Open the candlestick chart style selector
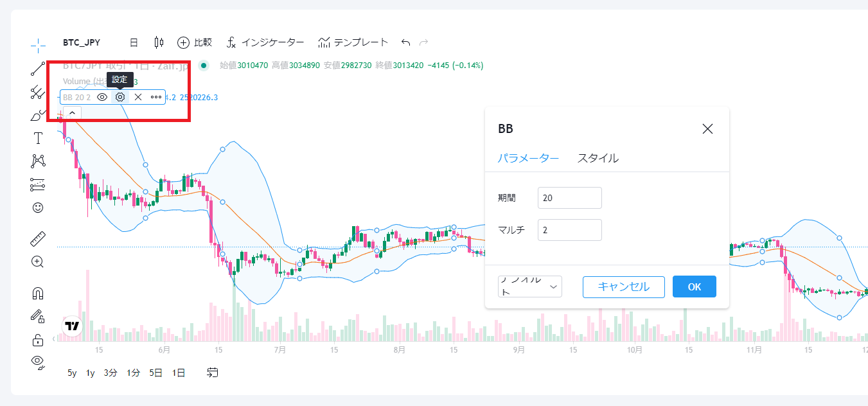868x406 pixels. pyautogui.click(x=159, y=42)
